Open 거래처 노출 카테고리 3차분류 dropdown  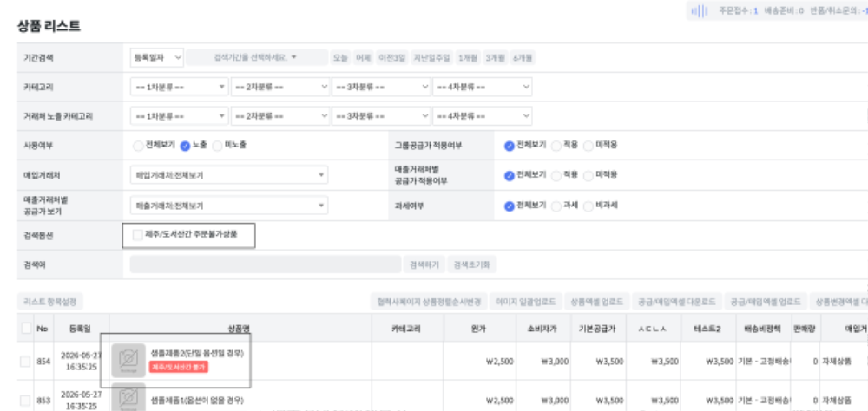coord(381,116)
